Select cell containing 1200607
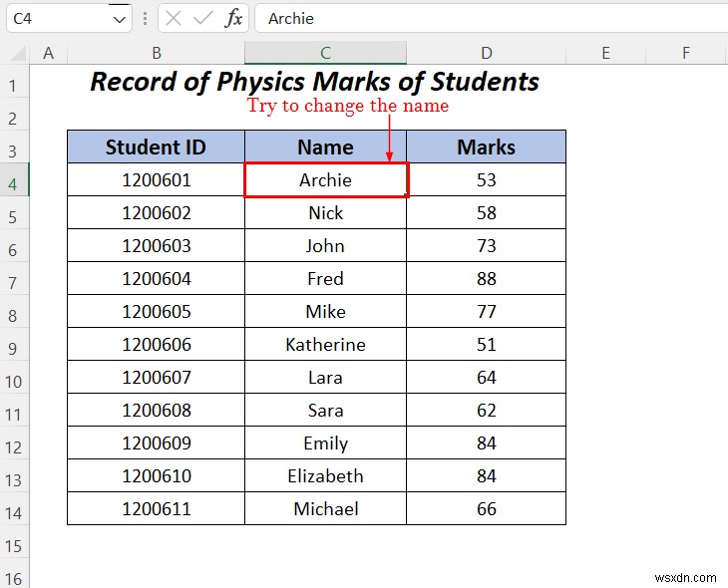 (156, 378)
